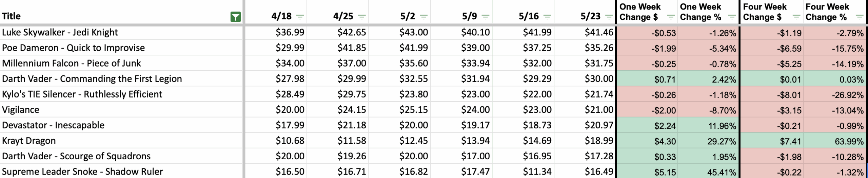
Task: Open the green filter icon in Title header
Action: (235, 17)
